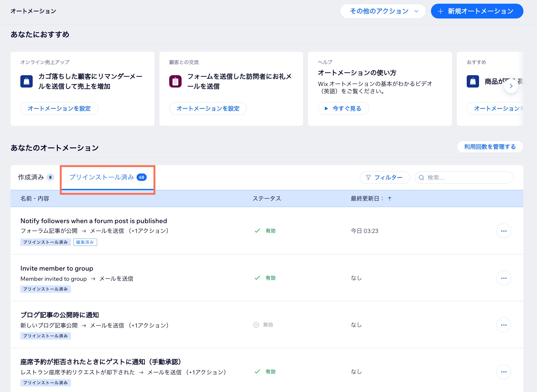Click the shopping bag icon on 商品 card
The image size is (537, 392).
(473, 81)
